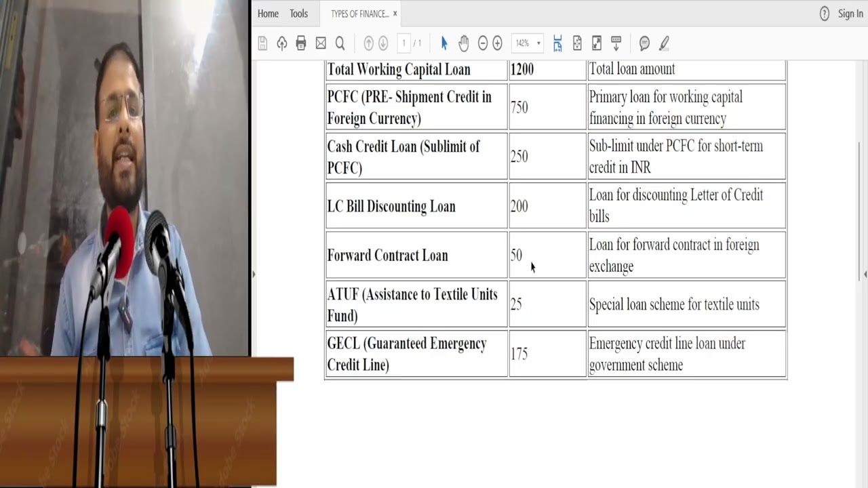Click the Fit Width scrolling icon

pos(557,43)
